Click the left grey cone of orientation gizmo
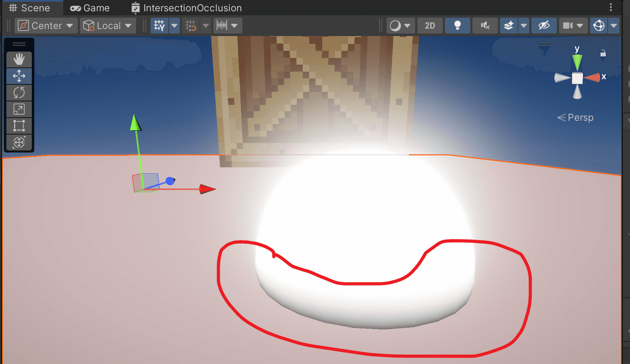Screen dimensions: 630x364 pos(563,78)
